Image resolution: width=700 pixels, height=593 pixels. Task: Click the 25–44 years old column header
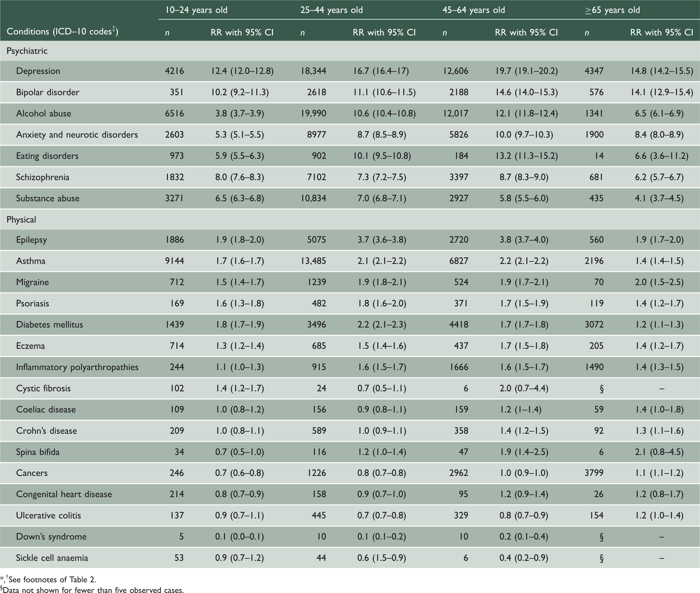331,10
